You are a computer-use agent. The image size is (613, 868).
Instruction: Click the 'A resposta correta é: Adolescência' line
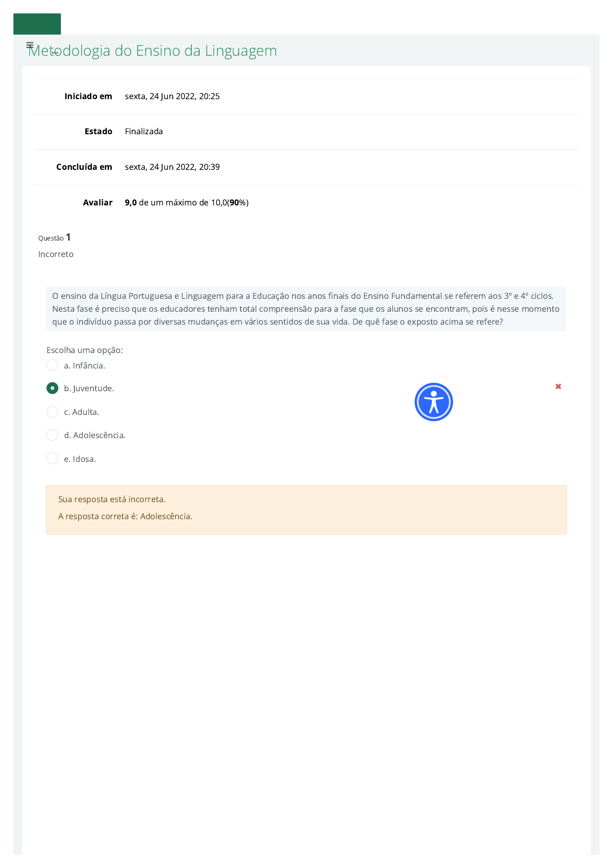125,516
